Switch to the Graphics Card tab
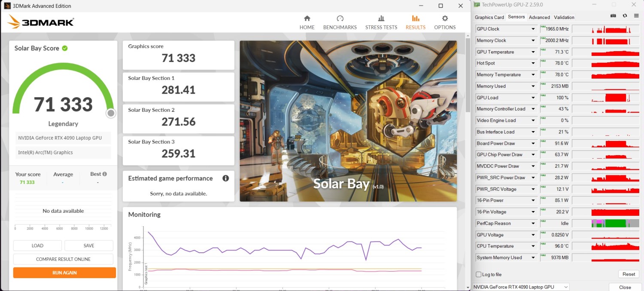This screenshot has width=644, height=291. [489, 17]
